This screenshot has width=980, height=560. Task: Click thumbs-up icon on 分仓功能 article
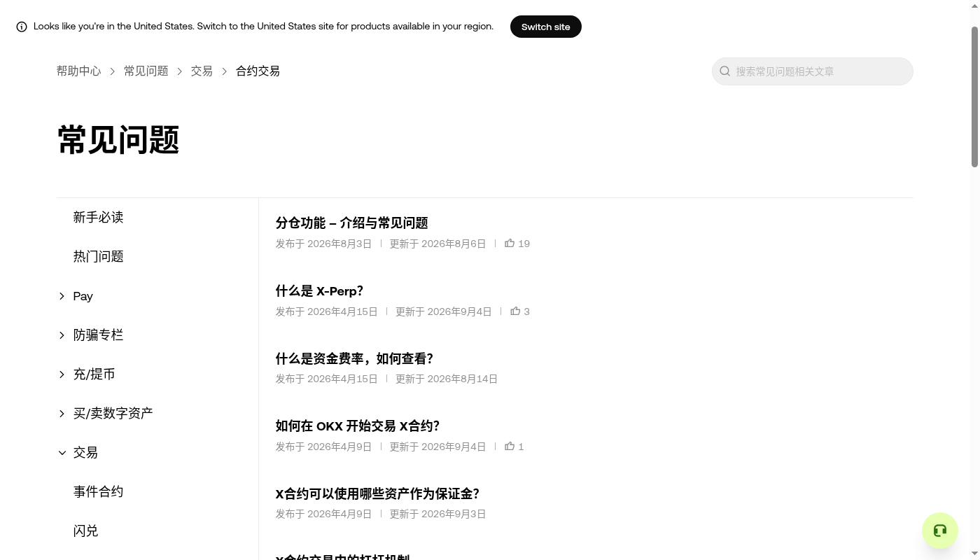[510, 243]
